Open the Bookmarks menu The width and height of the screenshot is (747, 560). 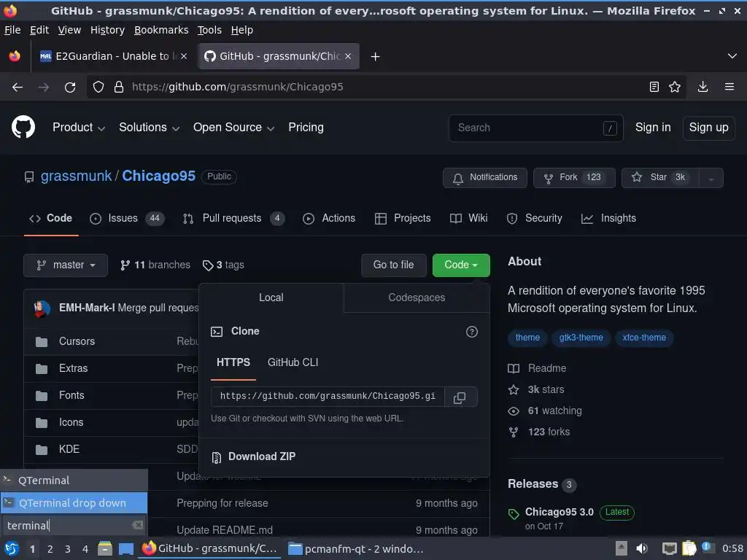coord(161,30)
